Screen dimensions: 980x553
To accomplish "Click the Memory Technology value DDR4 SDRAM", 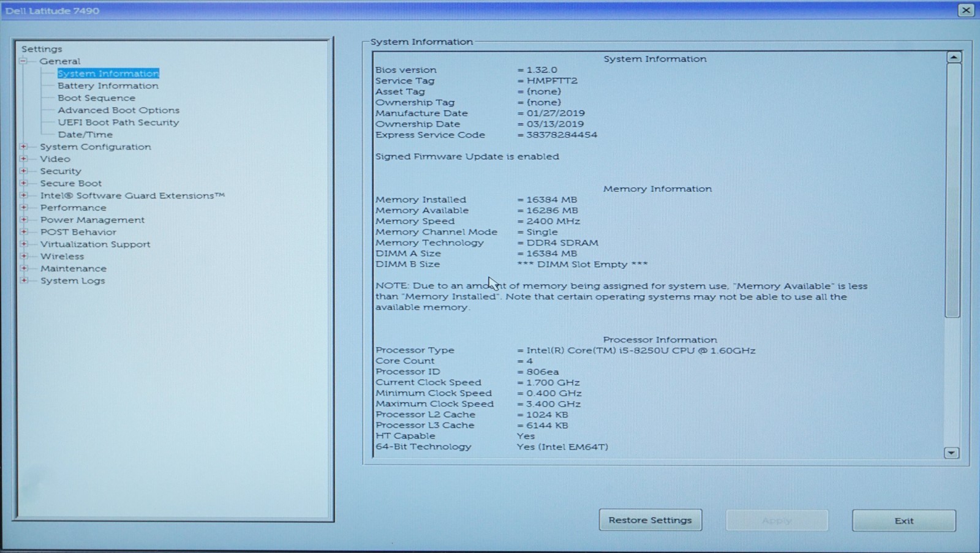I will click(562, 243).
